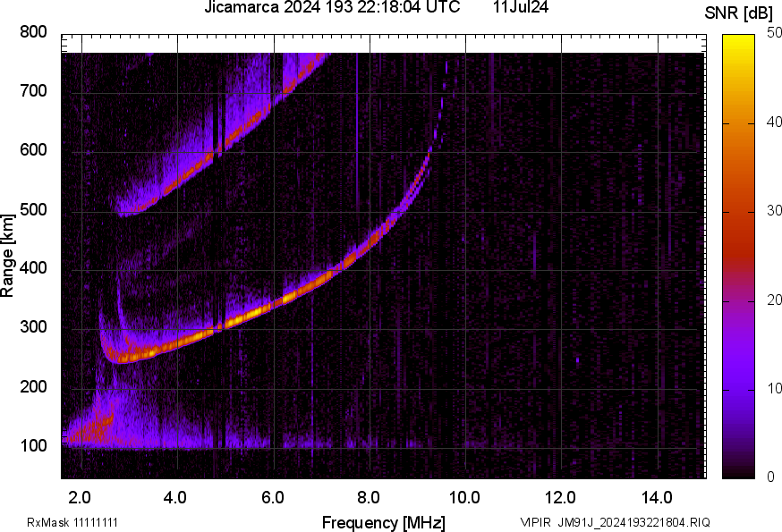Click the 'SNR [dB]' colorbar title
Image resolution: width=782 pixels, height=532 pixels.
click(x=739, y=13)
